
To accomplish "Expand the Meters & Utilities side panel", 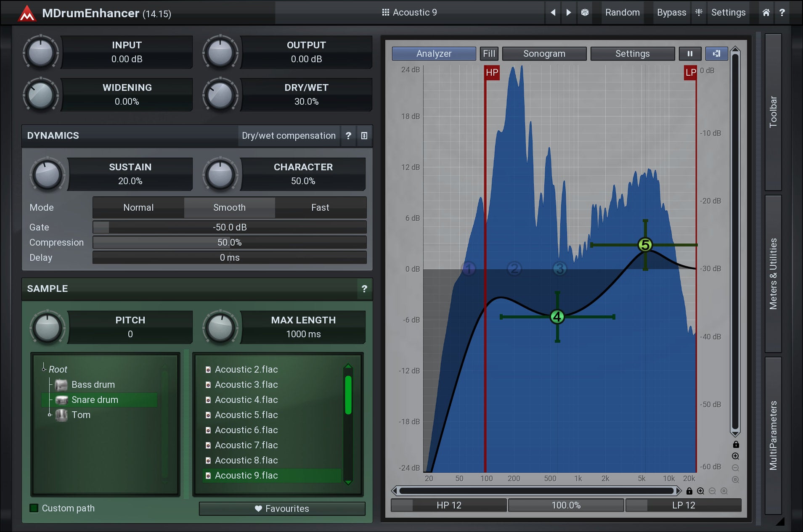I will (x=773, y=274).
